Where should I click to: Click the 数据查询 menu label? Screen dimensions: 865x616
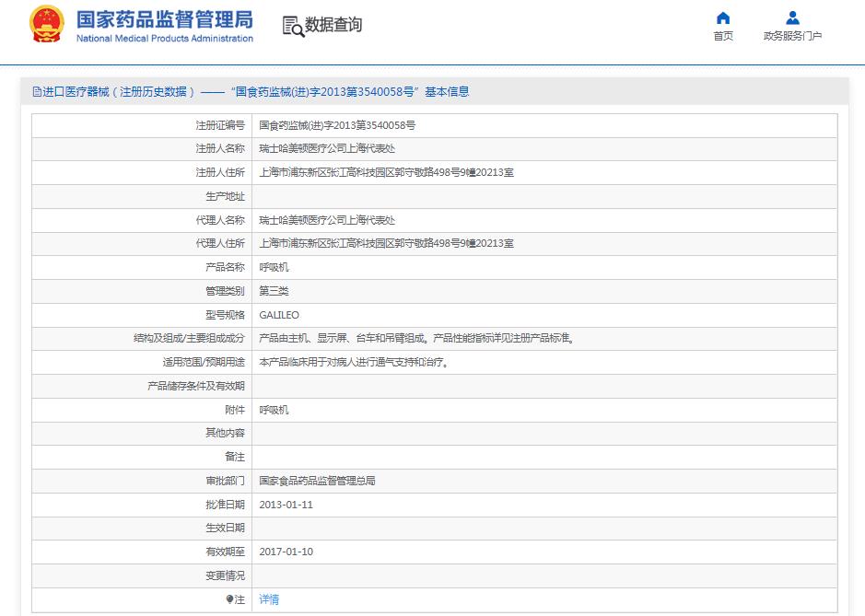(x=333, y=26)
